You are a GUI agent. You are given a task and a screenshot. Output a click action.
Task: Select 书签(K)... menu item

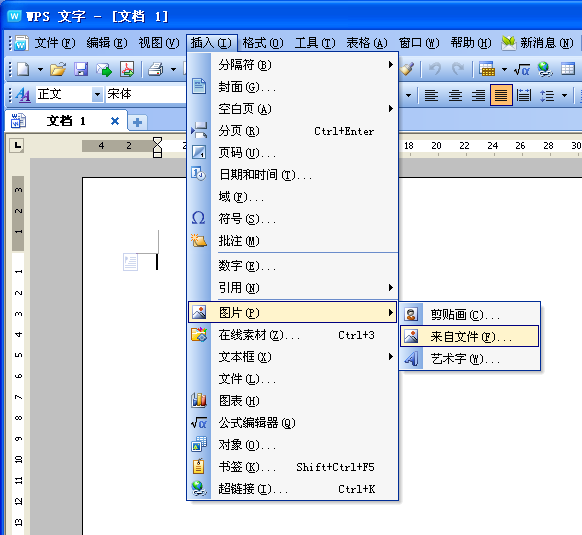coord(293,467)
